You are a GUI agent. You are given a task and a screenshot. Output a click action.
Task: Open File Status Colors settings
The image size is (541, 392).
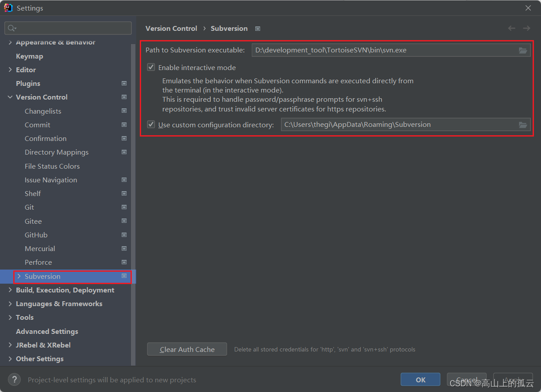[52, 166]
